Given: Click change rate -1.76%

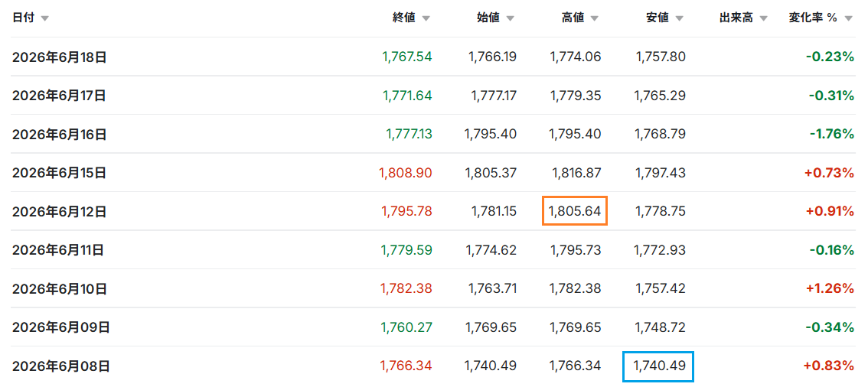Looking at the screenshot, I should click(831, 134).
